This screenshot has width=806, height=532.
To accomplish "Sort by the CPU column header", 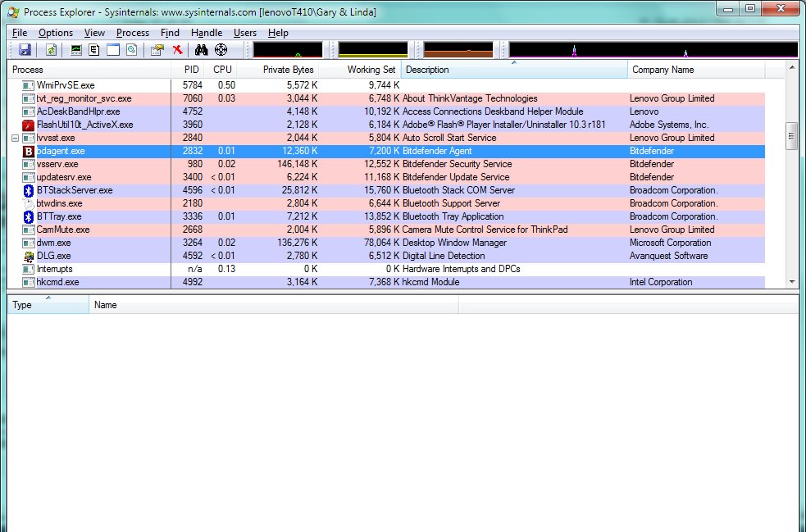I will tap(221, 70).
